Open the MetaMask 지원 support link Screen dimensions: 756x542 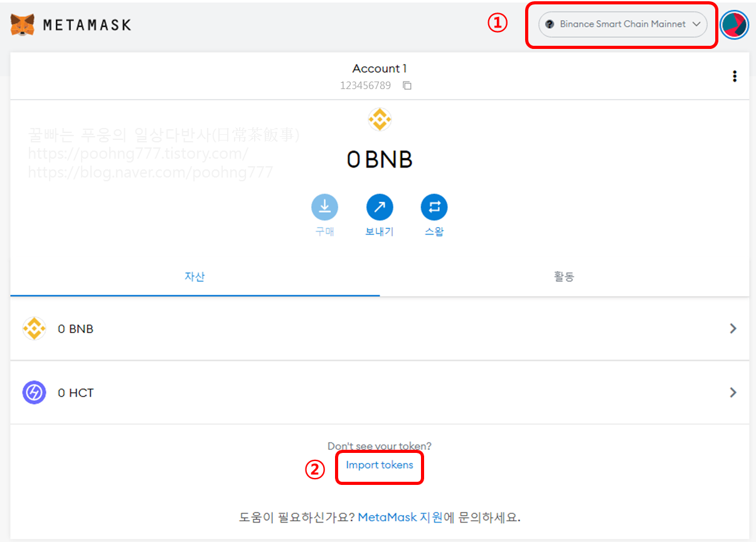[400, 518]
